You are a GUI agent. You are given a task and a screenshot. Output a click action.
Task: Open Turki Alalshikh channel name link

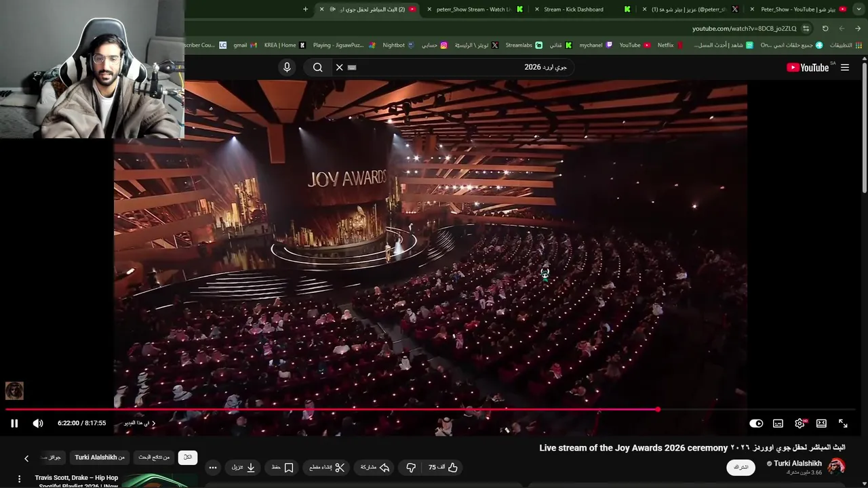pos(797,464)
